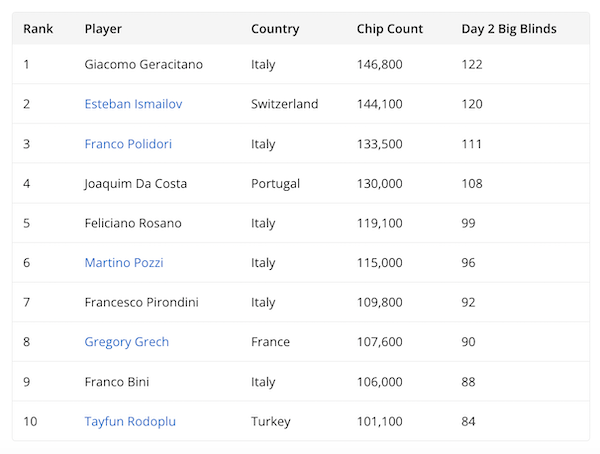Click the Portugal country cell
Viewport: 600px width, 454px height.
coord(274,184)
